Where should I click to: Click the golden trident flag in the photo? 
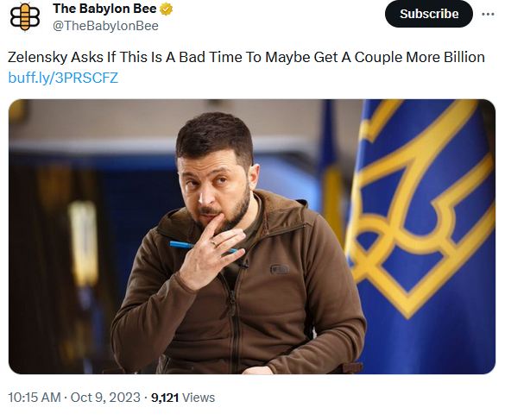click(x=419, y=206)
